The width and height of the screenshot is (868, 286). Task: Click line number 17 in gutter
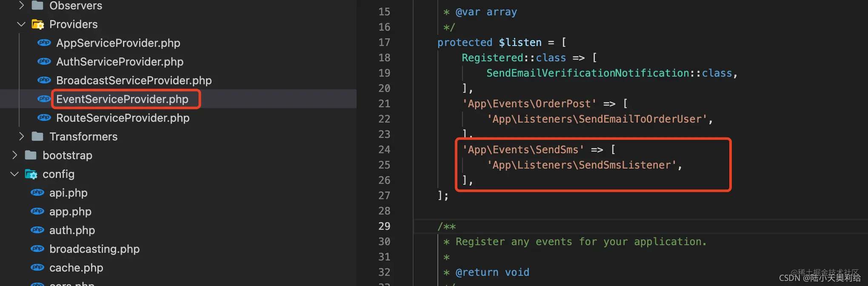click(384, 43)
